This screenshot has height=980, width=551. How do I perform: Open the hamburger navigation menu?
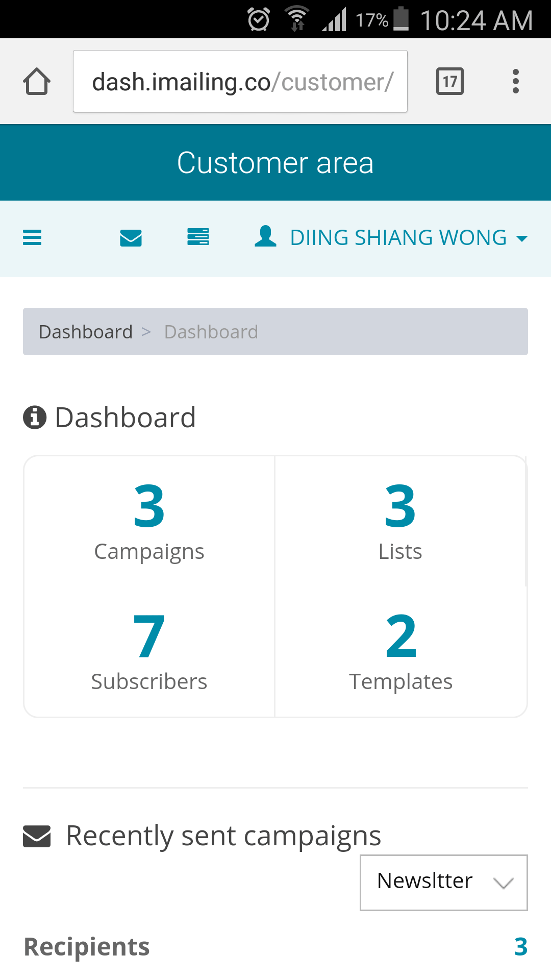(32, 238)
